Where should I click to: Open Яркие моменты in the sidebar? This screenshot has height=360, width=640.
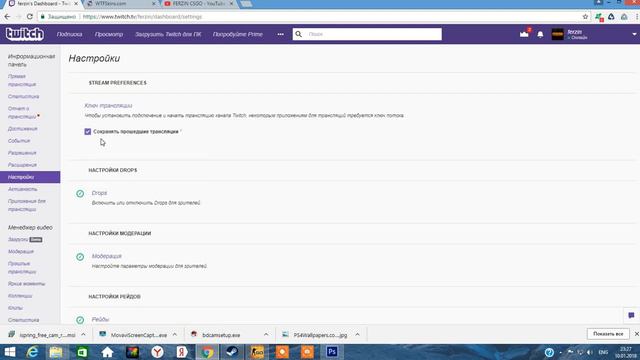27,284
